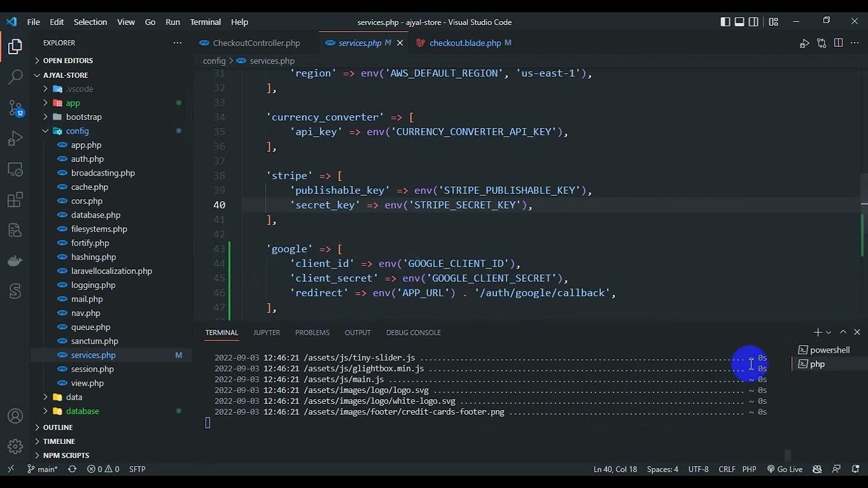
Task: Open the Help menu
Action: pos(239,22)
